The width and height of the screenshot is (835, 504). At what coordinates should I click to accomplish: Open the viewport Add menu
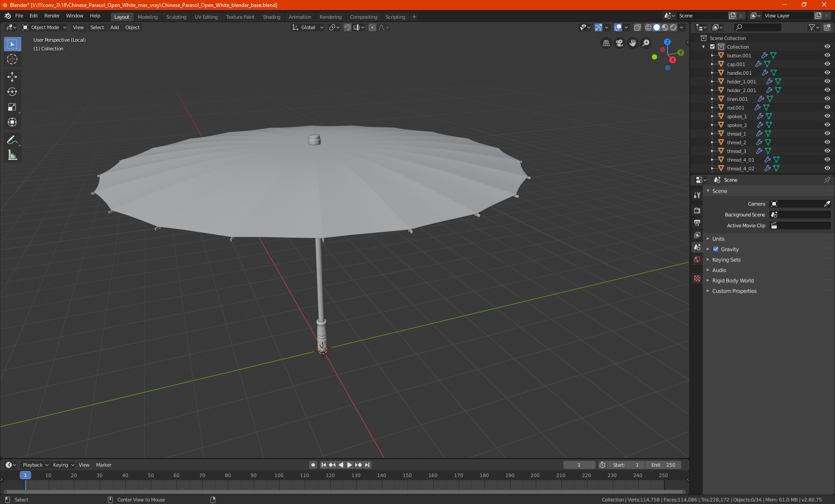[x=114, y=27]
